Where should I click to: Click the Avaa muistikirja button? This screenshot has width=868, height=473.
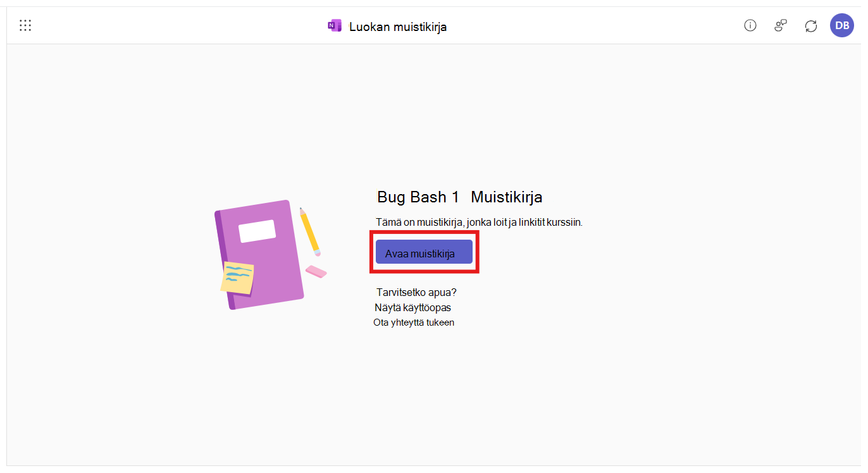(x=424, y=252)
